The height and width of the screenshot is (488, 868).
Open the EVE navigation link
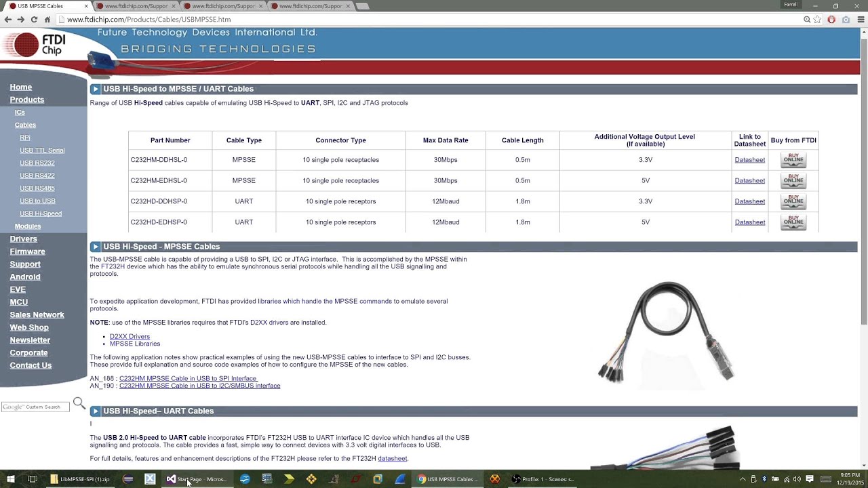pos(18,289)
